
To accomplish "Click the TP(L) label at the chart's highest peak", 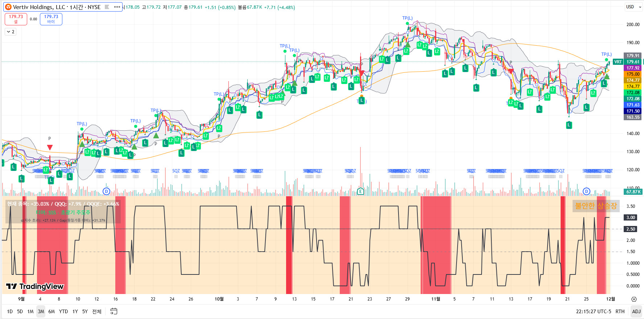I will click(407, 18).
